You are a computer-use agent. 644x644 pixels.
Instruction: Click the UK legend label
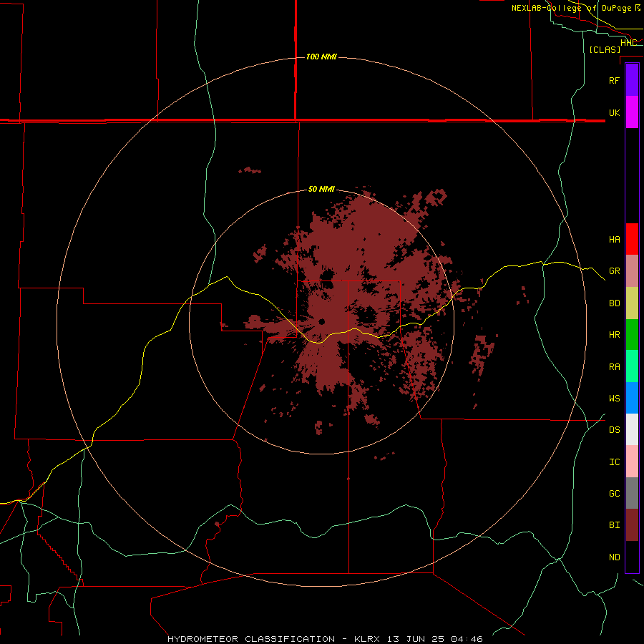click(x=614, y=113)
